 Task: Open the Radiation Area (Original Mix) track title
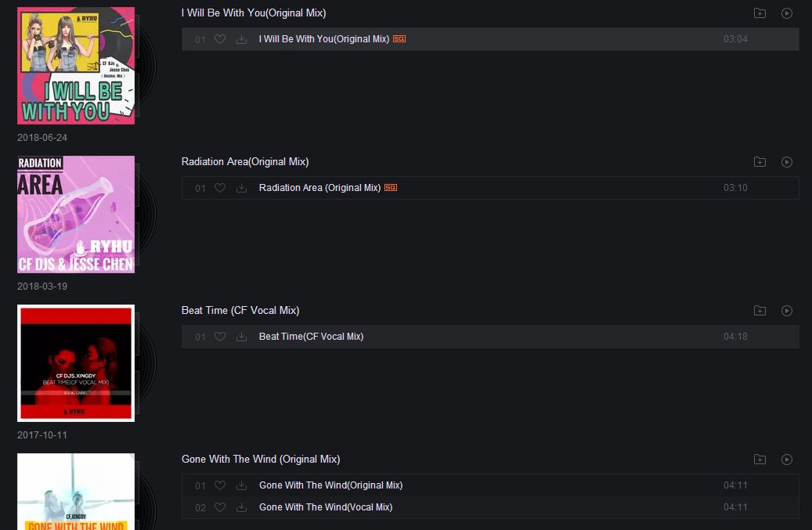(319, 188)
